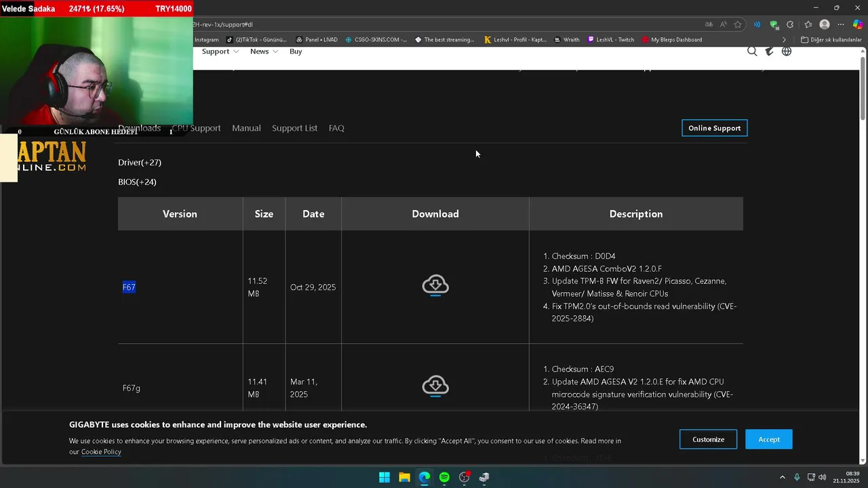This screenshot has width=868, height=488.
Task: Expand the Driver(+27) section
Action: (x=140, y=163)
